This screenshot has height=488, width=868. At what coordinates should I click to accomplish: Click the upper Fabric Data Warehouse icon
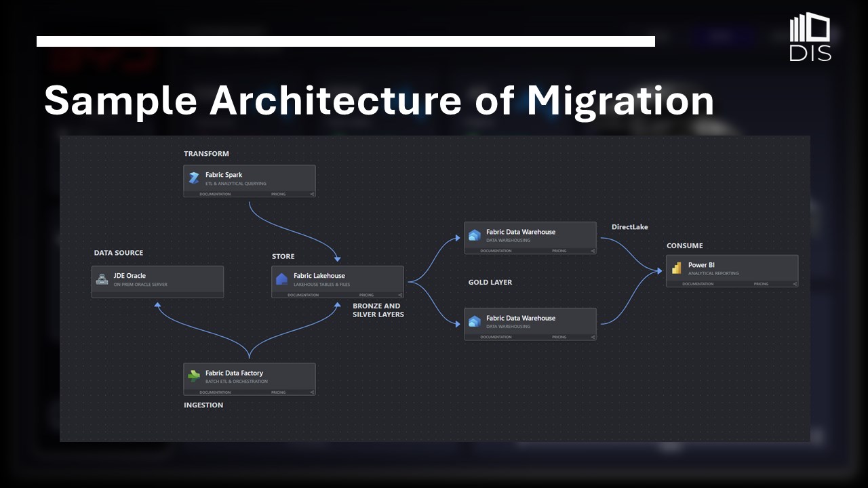pyautogui.click(x=475, y=235)
